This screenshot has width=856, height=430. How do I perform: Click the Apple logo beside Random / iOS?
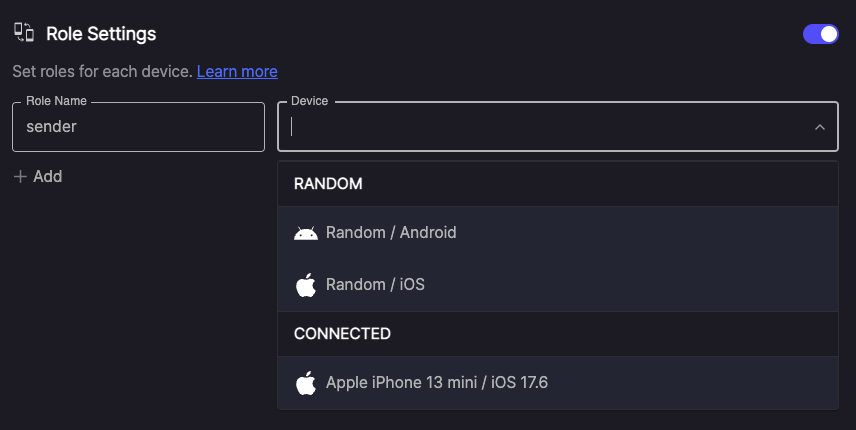306,285
